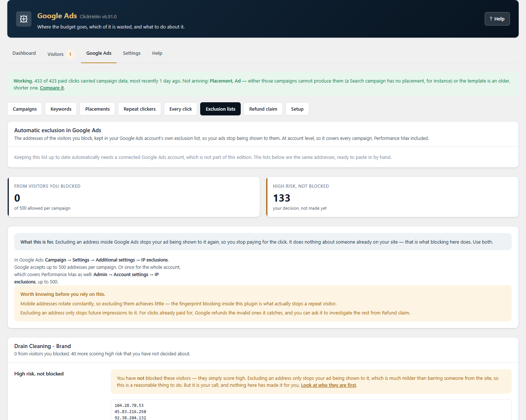Click 'your decision, not made yet' text

click(300, 208)
